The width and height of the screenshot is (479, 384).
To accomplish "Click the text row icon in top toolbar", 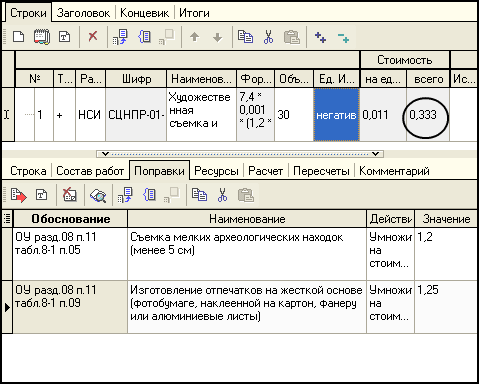I will coord(64,37).
